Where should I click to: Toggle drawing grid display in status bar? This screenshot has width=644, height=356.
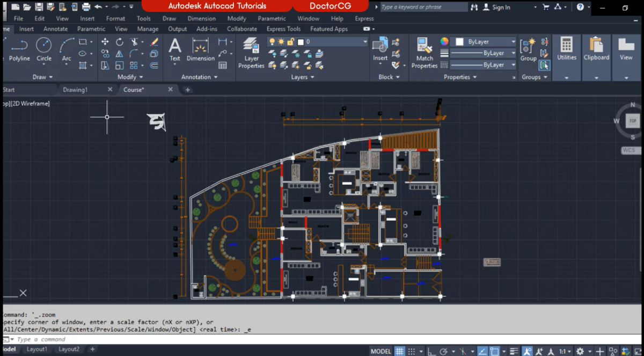[x=399, y=351]
